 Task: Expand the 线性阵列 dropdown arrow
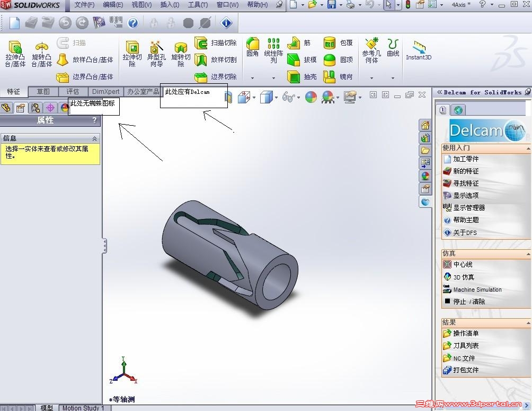tap(273, 78)
